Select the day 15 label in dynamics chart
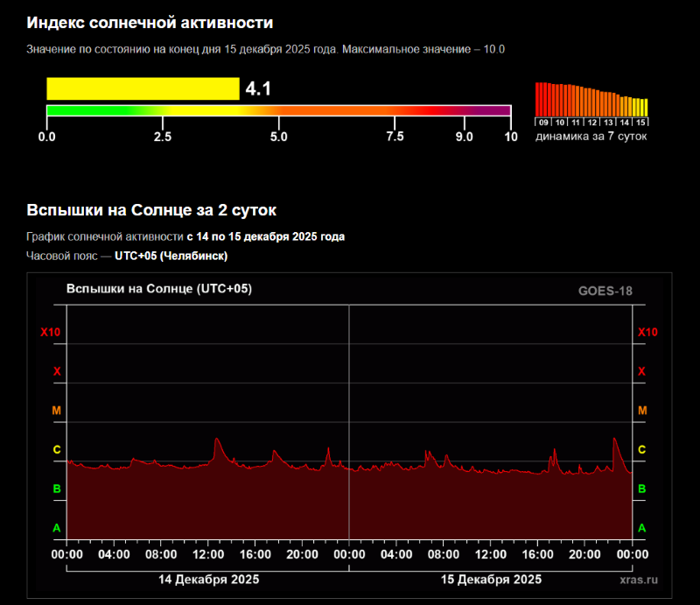The image size is (700, 605). (x=640, y=123)
